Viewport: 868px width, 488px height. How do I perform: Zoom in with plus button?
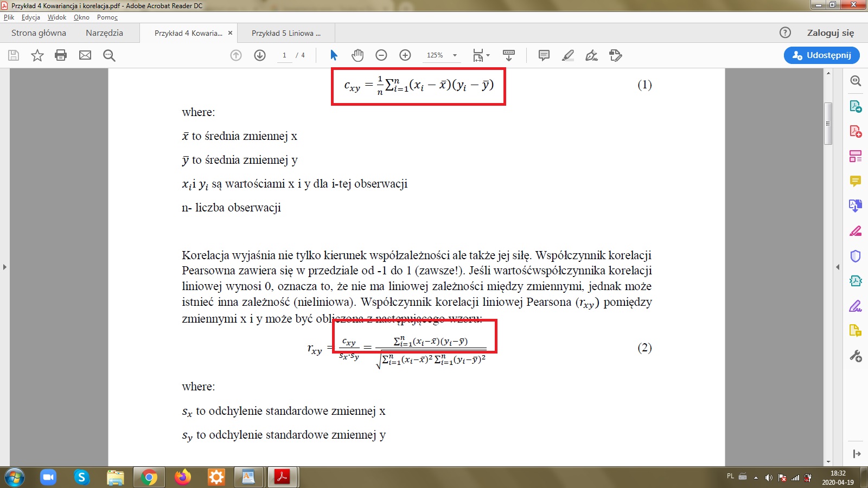pos(405,55)
